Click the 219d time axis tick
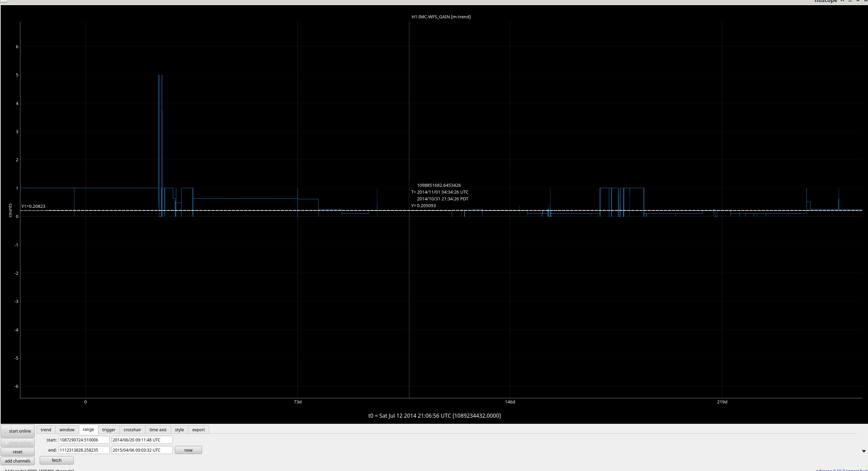This screenshot has width=868, height=471. click(722, 402)
